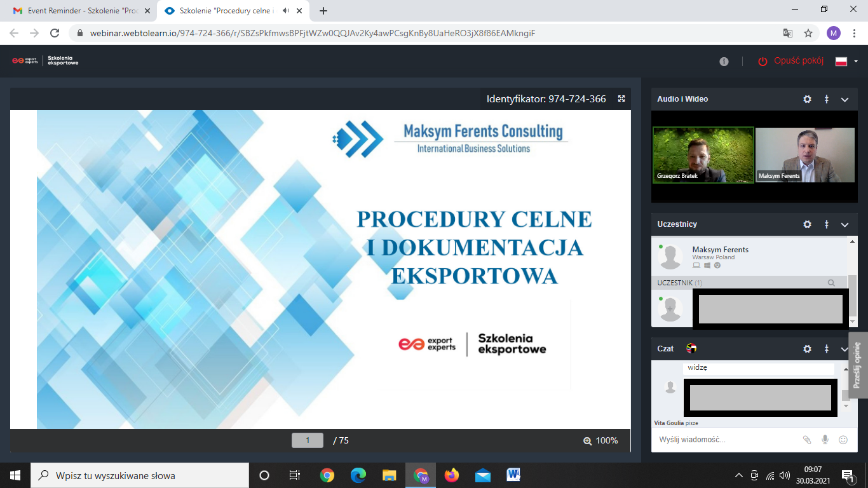Open Czat panel settings gear
This screenshot has width=868, height=488.
[807, 349]
